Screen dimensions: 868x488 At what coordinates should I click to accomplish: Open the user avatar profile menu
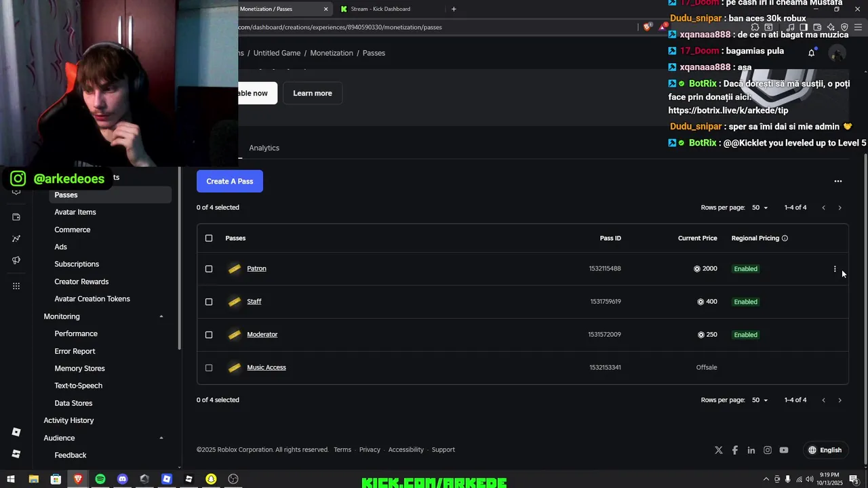tap(837, 53)
